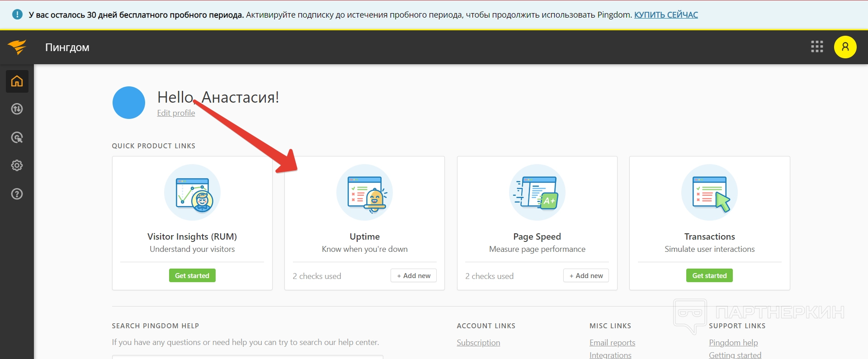Open the Edit profile link

coord(176,113)
